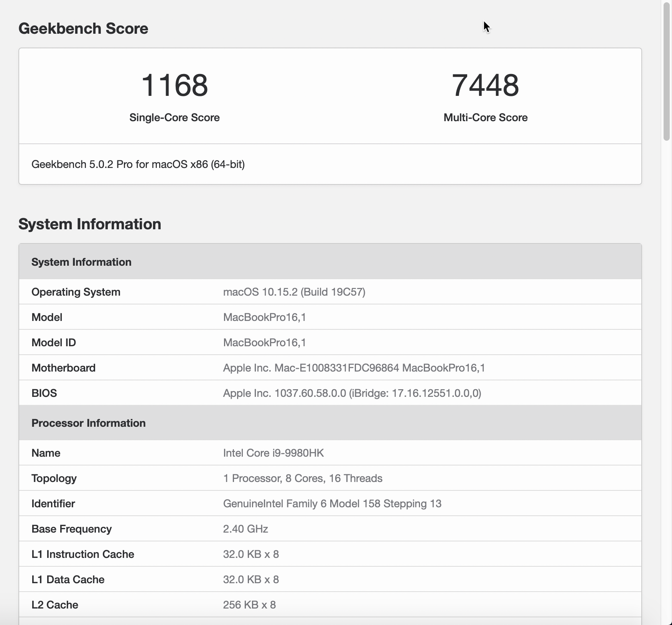
Task: Click the "Base Frequency" row label
Action: [72, 529]
